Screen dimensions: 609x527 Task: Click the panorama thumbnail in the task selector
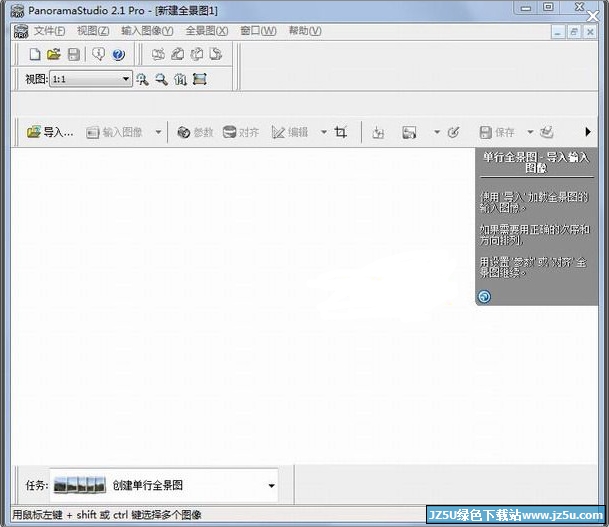[x=79, y=485]
